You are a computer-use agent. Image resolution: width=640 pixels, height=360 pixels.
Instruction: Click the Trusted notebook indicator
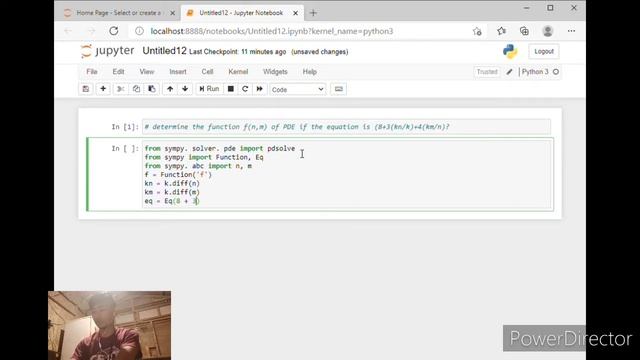coord(487,72)
